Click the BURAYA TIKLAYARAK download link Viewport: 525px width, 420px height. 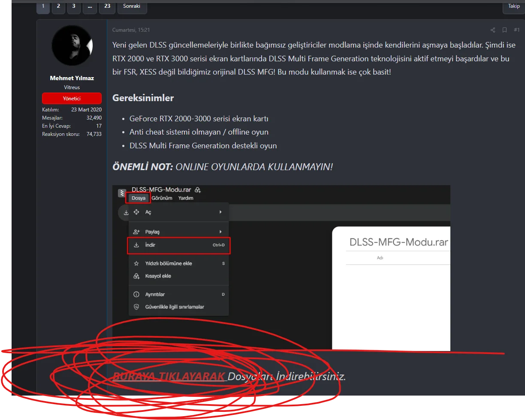click(169, 376)
